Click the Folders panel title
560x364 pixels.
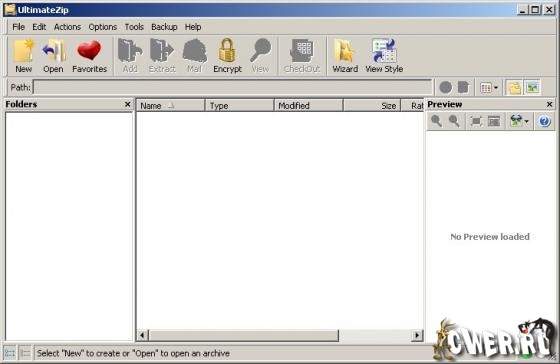[21, 104]
